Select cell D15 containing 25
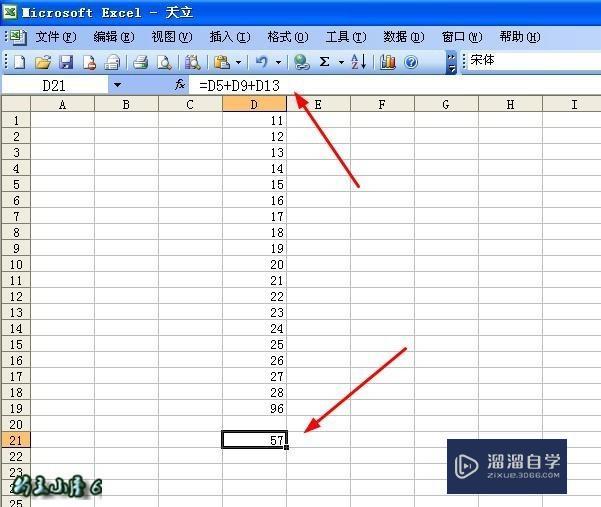The image size is (601, 507). tap(254, 344)
